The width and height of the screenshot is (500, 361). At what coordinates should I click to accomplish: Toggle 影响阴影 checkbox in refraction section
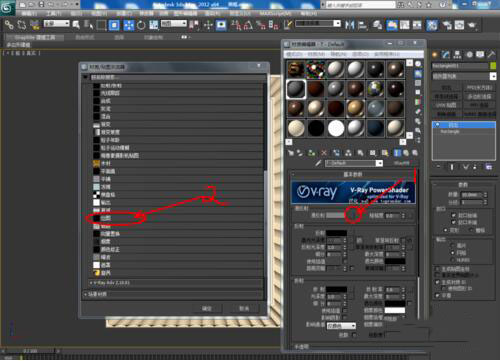click(x=345, y=317)
